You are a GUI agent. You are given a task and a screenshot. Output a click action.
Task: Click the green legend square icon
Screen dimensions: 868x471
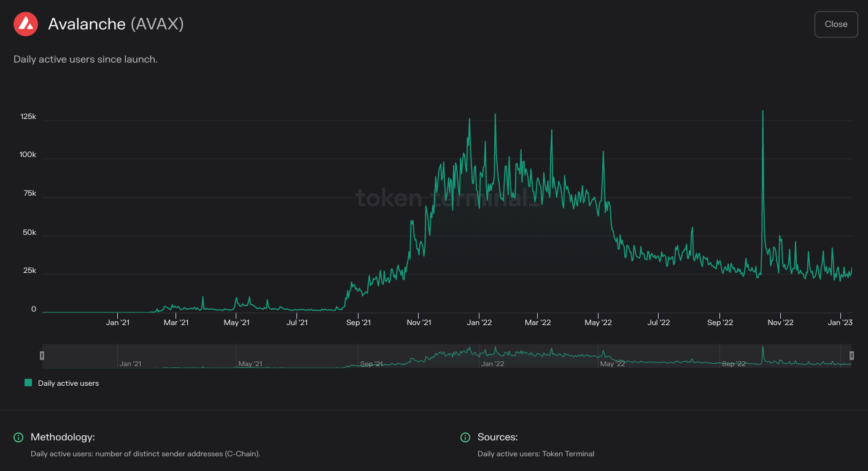27,381
